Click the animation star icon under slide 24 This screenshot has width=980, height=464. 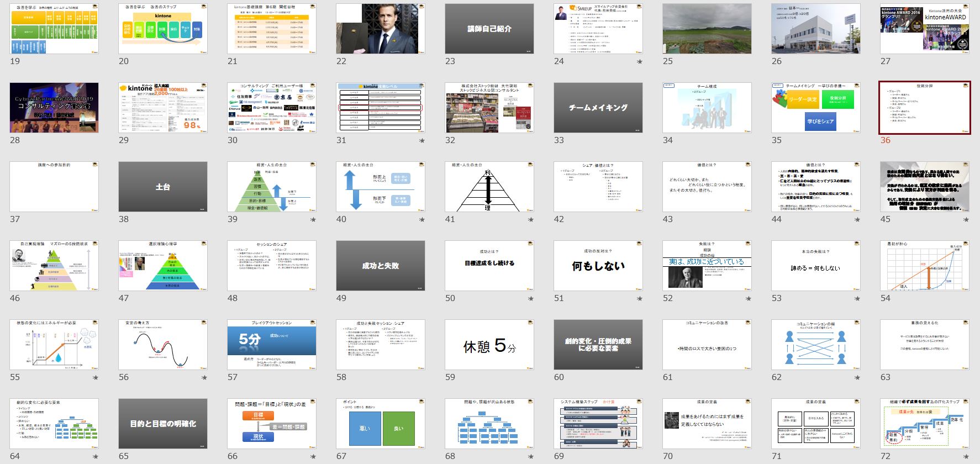pyautogui.click(x=640, y=62)
